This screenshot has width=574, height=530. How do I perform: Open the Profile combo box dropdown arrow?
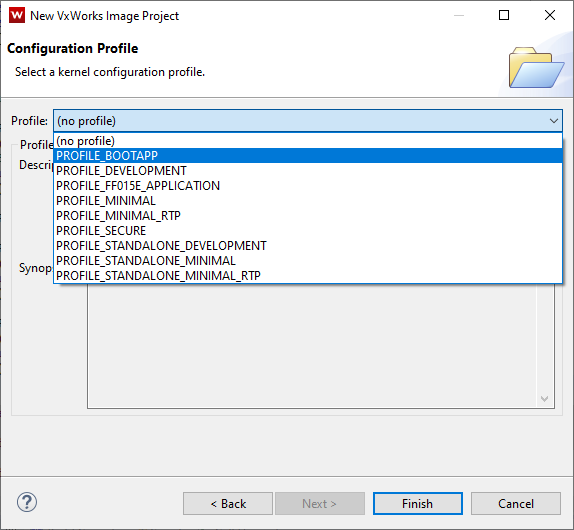pyautogui.click(x=553, y=121)
